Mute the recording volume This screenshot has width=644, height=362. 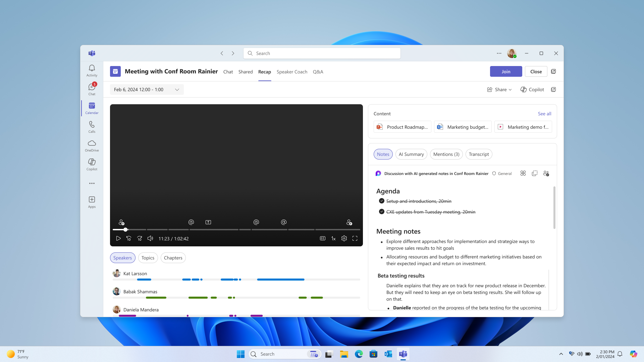click(x=150, y=238)
